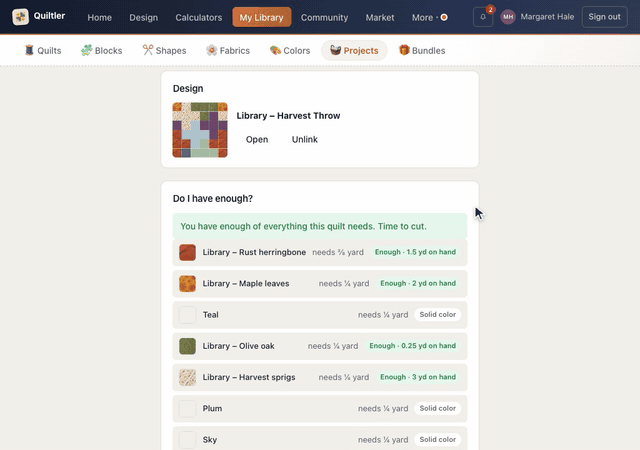Screen dimensions: 640x450
Task: Click 'needs ⅜ yard' on Rust herringbone
Action: pyautogui.click(x=338, y=252)
